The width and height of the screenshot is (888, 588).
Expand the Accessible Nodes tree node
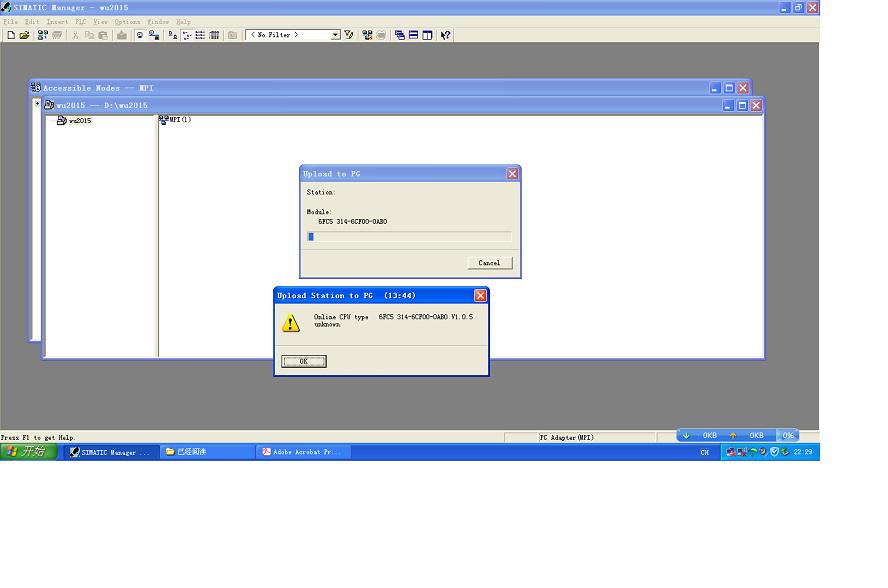coord(37,103)
